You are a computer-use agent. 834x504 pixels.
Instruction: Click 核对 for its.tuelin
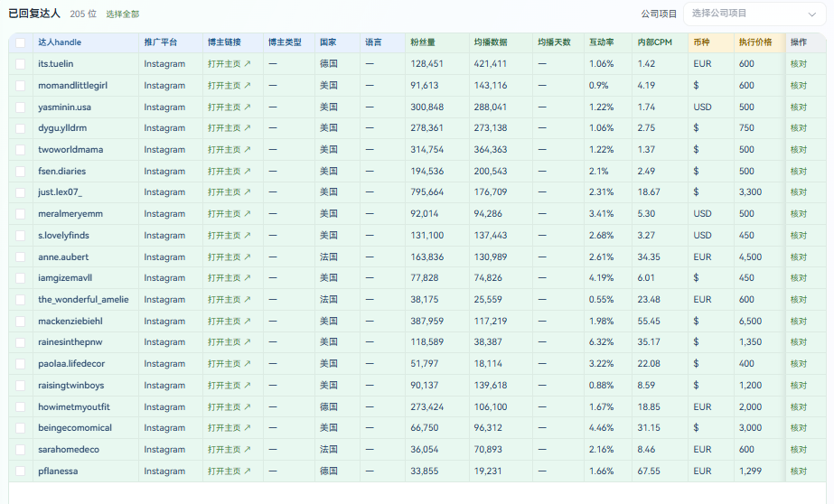click(x=799, y=64)
